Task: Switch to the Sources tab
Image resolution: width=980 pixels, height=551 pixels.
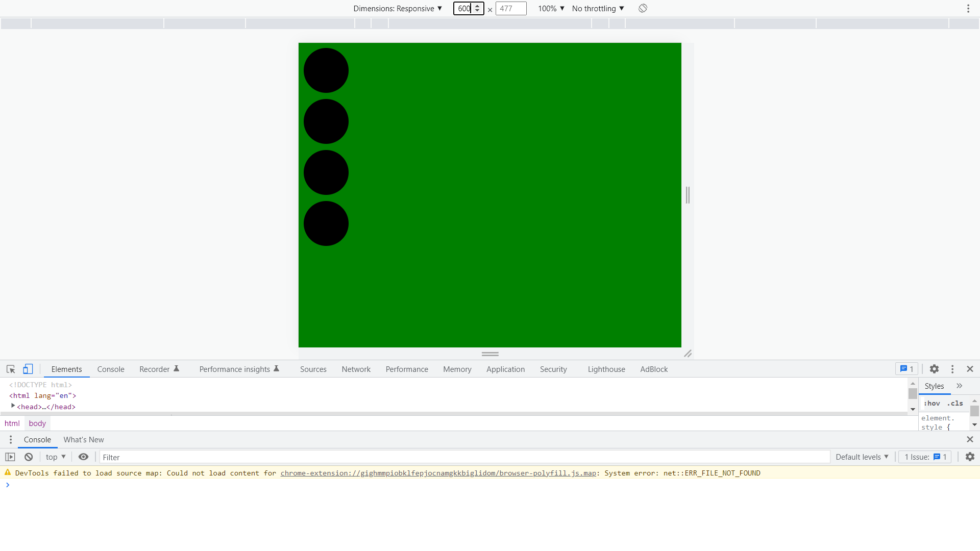Action: coord(313,369)
